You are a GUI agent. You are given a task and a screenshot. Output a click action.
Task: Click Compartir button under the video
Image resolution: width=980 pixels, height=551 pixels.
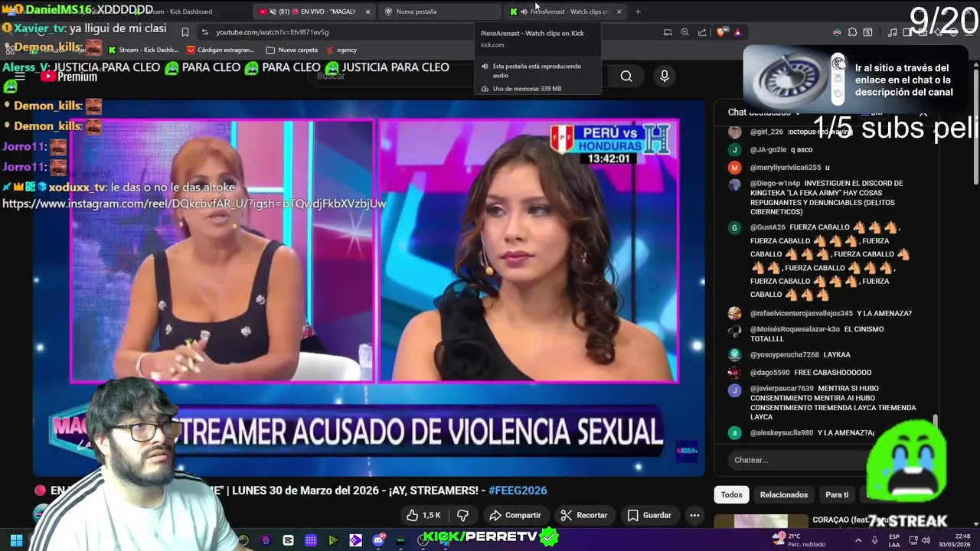pos(515,515)
